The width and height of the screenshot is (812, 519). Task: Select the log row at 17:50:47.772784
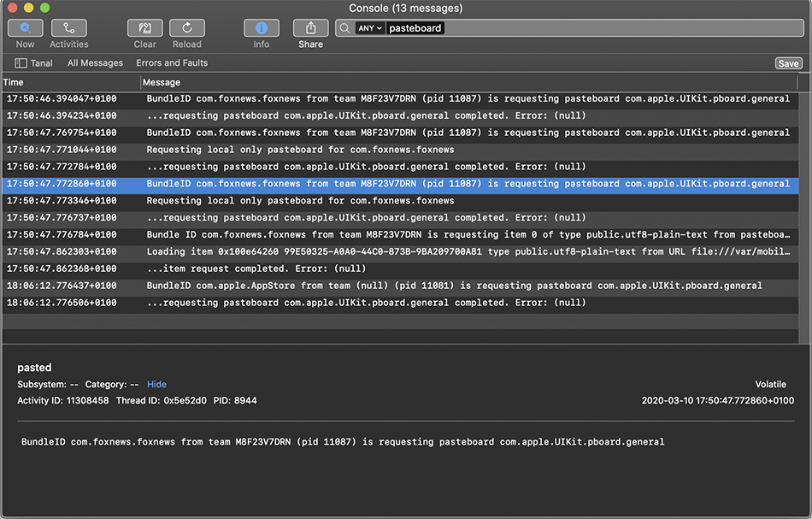click(400, 167)
